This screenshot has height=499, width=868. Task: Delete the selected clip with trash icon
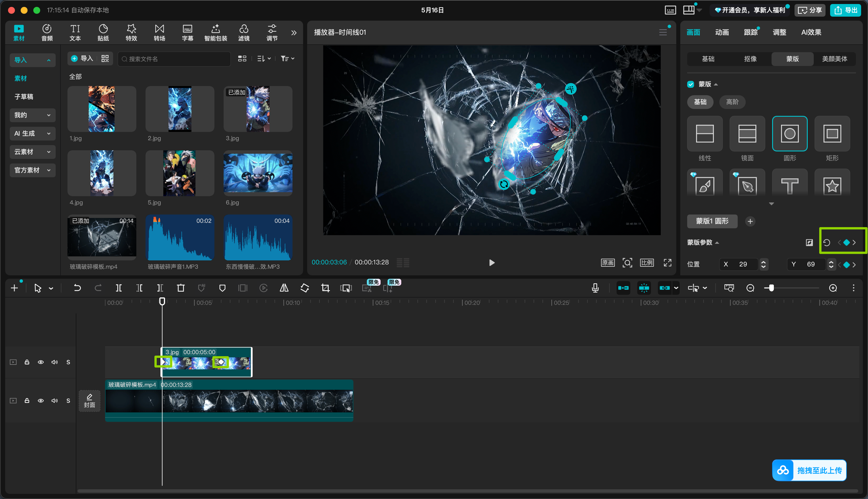coord(181,288)
